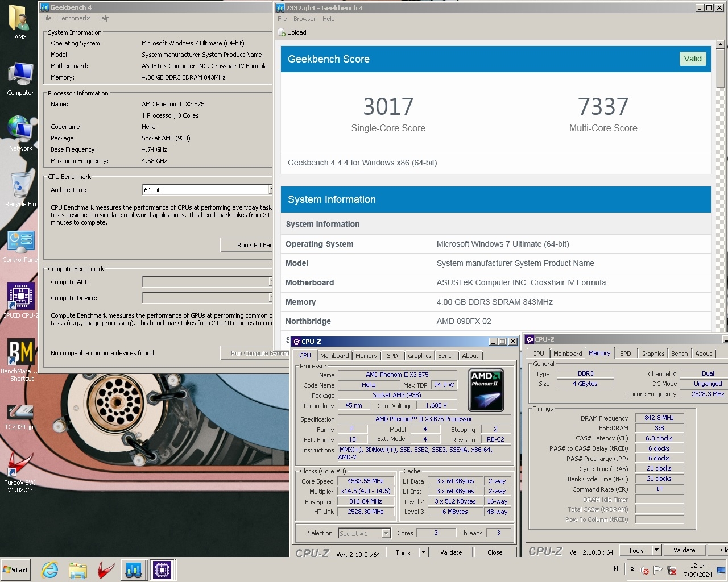
Task: Switch to CPU-Z taskbar item
Action: click(x=162, y=569)
